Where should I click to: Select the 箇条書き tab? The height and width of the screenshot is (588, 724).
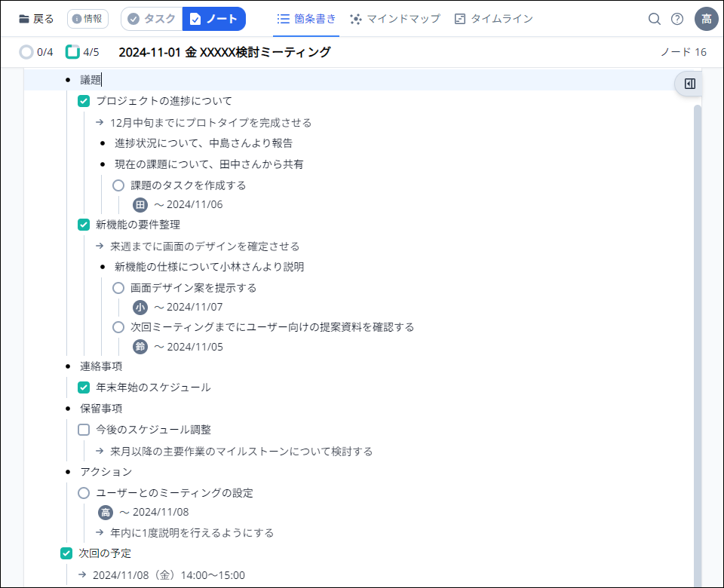tap(306, 19)
